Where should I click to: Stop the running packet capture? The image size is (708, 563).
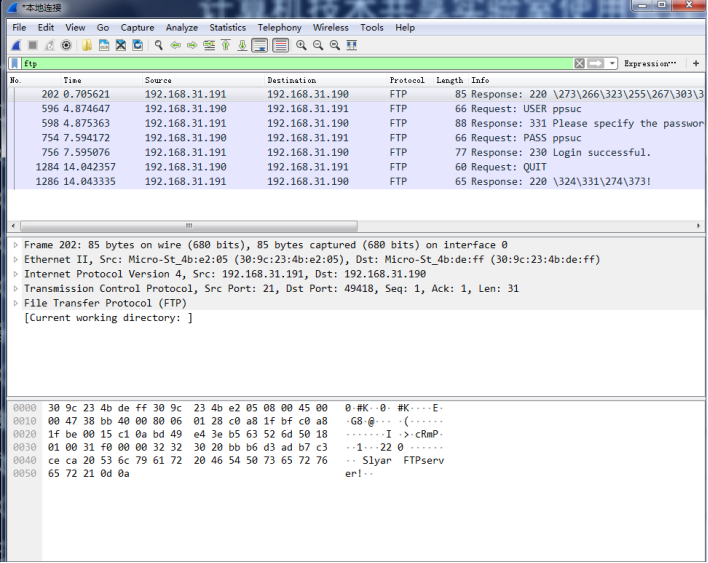pos(33,45)
